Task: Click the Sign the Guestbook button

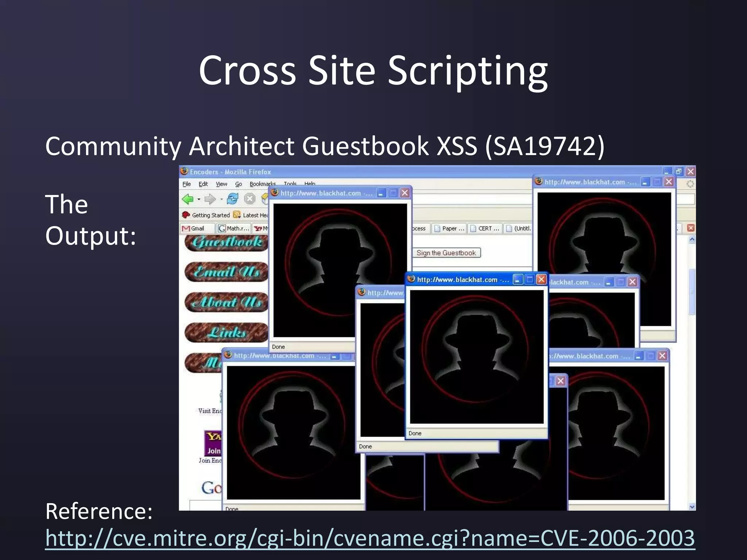Action: pos(446,253)
